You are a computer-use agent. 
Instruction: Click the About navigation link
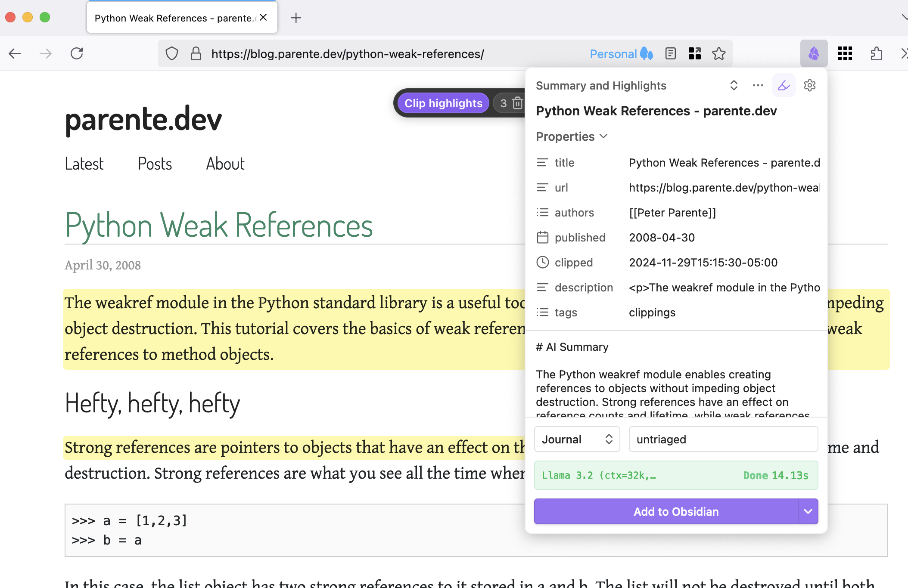[x=224, y=162]
